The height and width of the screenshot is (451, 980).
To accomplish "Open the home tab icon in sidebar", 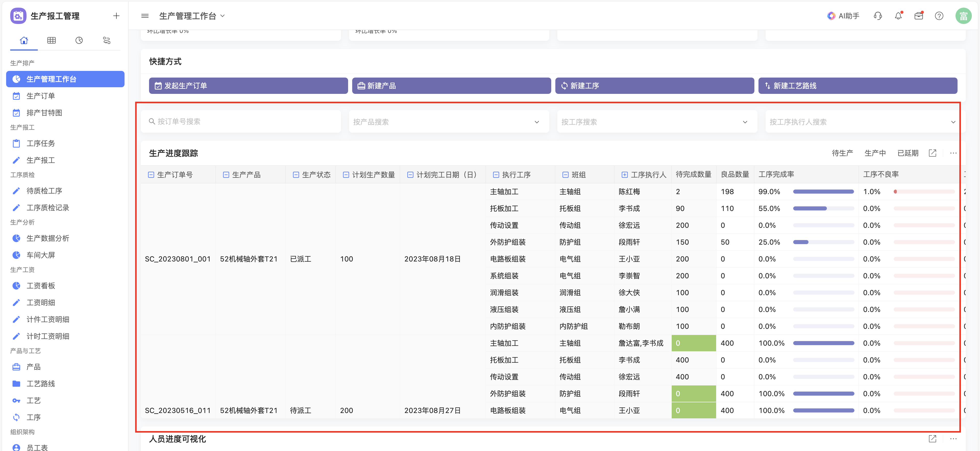I will [x=24, y=40].
